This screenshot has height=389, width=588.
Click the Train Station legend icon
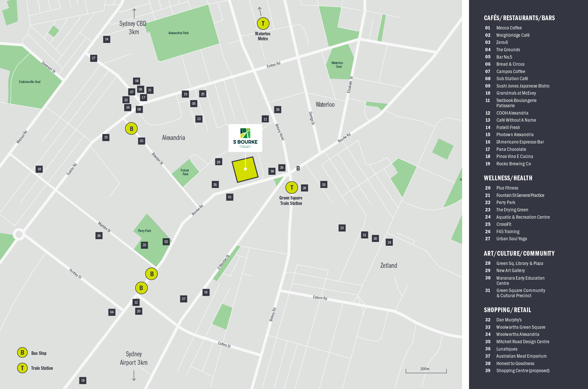[22, 368]
